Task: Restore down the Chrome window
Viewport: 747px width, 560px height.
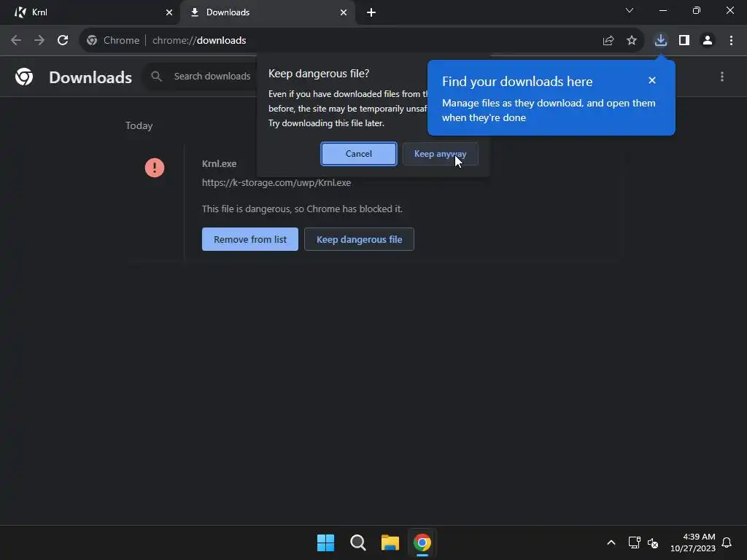Action: tap(697, 10)
